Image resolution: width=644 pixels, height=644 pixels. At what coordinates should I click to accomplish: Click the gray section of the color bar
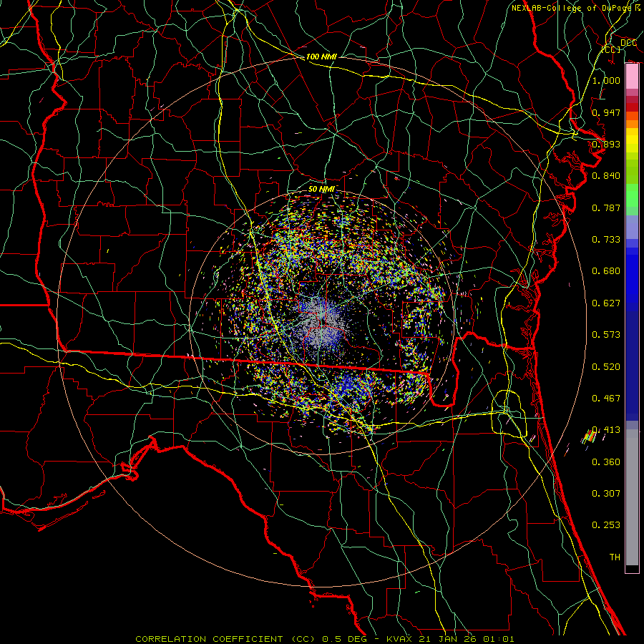pyautogui.click(x=632, y=497)
